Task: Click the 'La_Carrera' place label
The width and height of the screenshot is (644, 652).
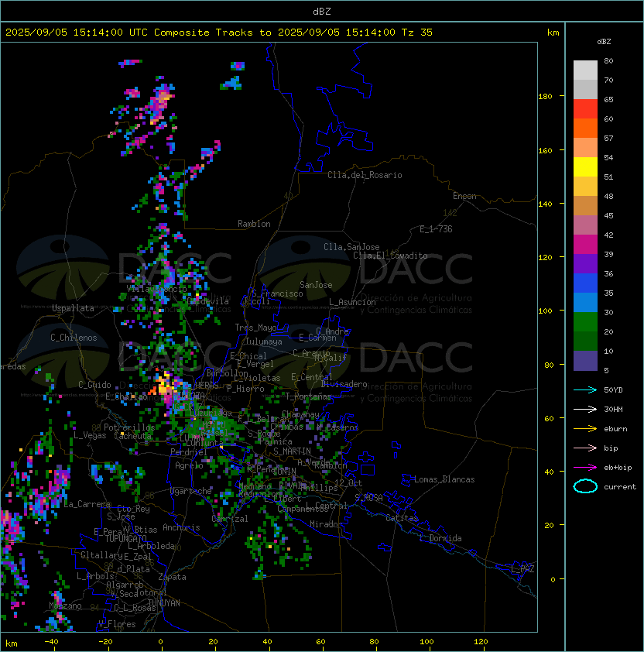Action: pos(87,504)
